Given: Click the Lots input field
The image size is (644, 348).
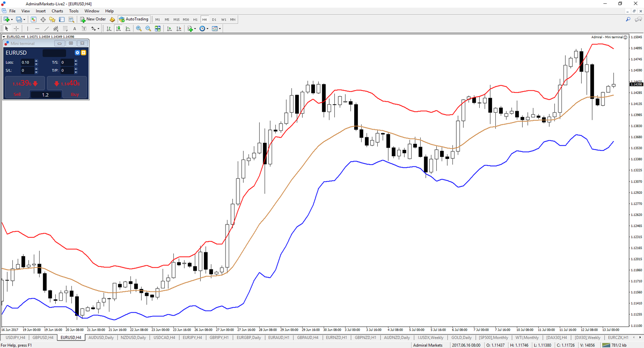Looking at the screenshot, I should (27, 62).
